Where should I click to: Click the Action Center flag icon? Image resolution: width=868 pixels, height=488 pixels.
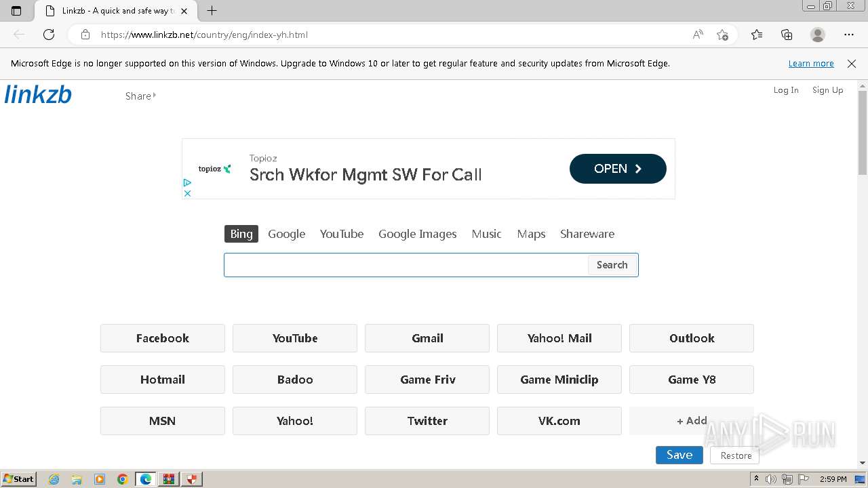804,479
